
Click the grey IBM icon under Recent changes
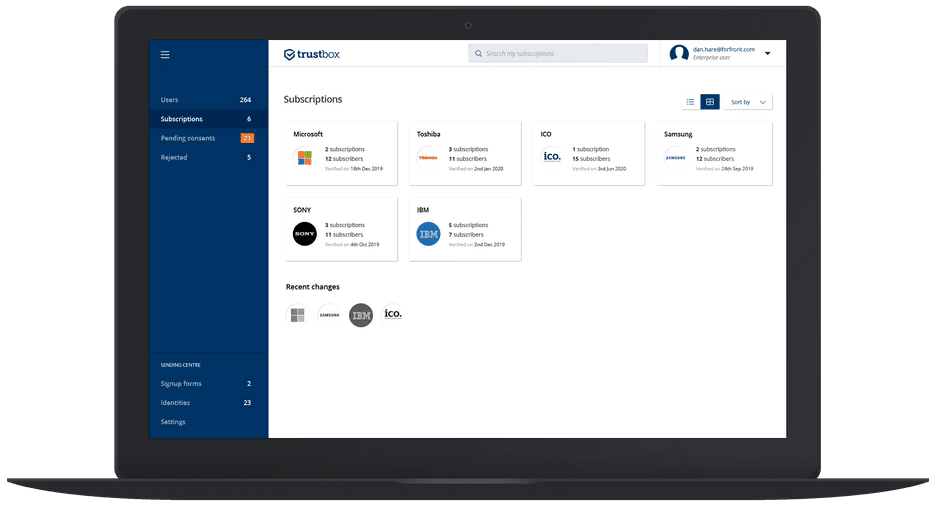(x=361, y=315)
